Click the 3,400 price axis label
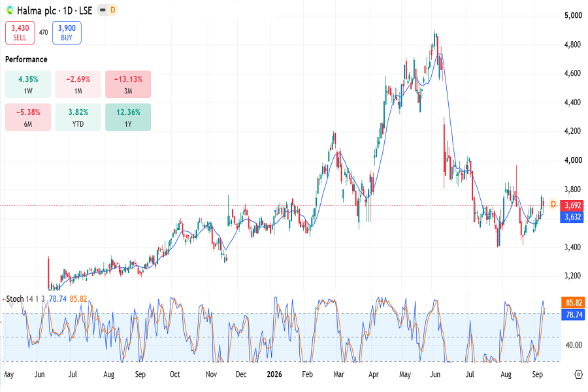Screen dimensions: 588x392 click(573, 247)
